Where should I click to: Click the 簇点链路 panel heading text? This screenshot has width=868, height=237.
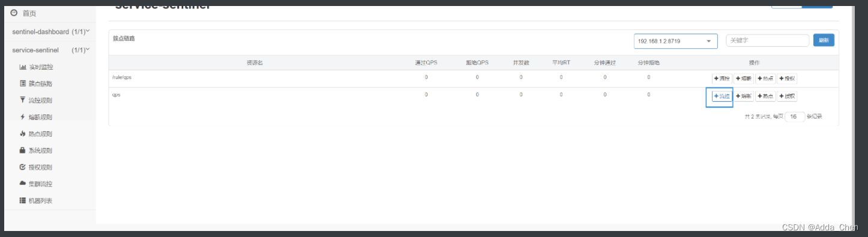pos(124,38)
